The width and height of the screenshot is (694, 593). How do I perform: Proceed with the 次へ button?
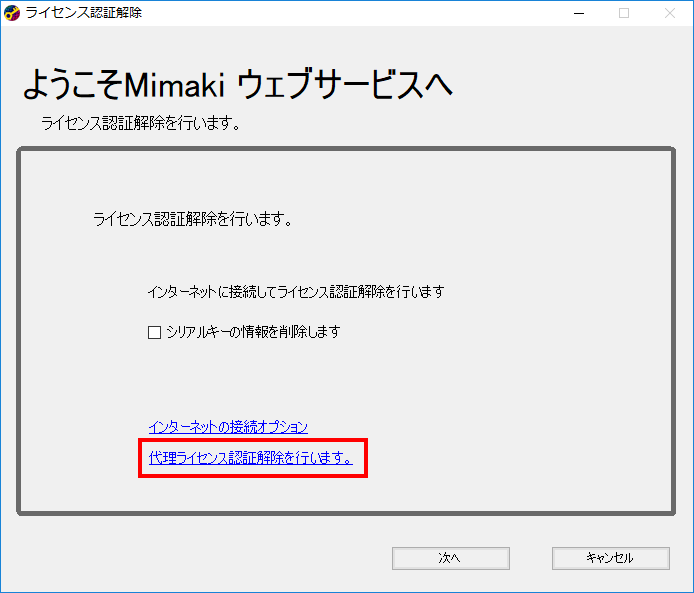click(451, 558)
